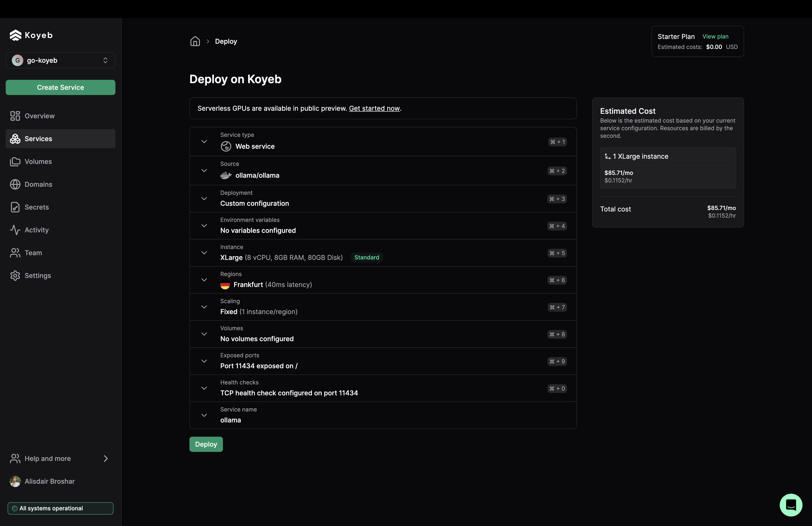The width and height of the screenshot is (812, 526).
Task: Click Alisdair Broshar's avatar
Action: (15, 481)
